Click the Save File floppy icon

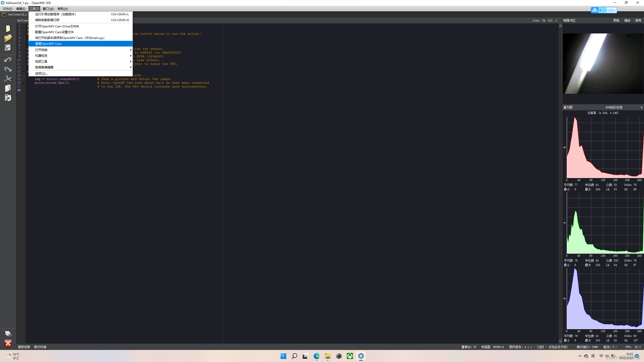[8, 48]
